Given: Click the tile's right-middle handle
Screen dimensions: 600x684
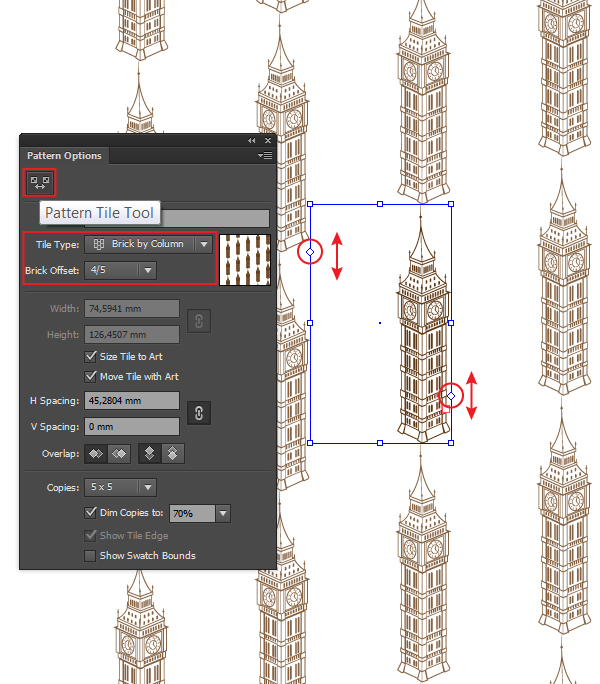Looking at the screenshot, I should (451, 323).
